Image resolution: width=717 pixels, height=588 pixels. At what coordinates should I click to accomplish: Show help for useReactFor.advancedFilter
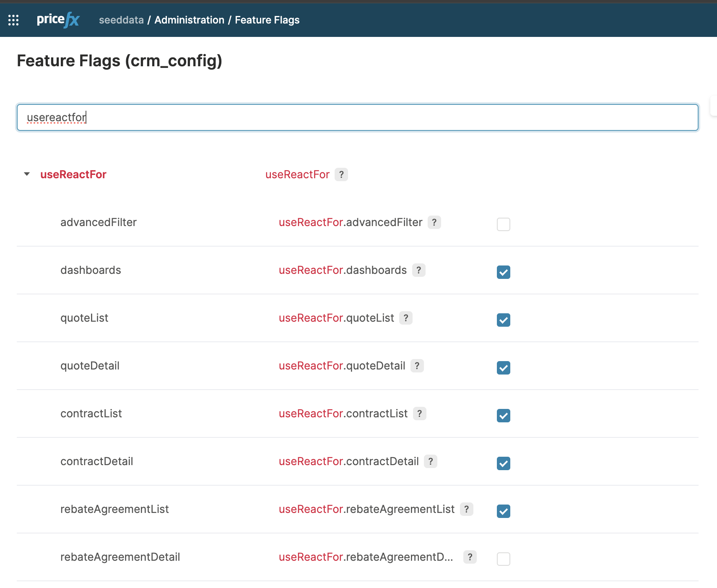[x=434, y=222]
